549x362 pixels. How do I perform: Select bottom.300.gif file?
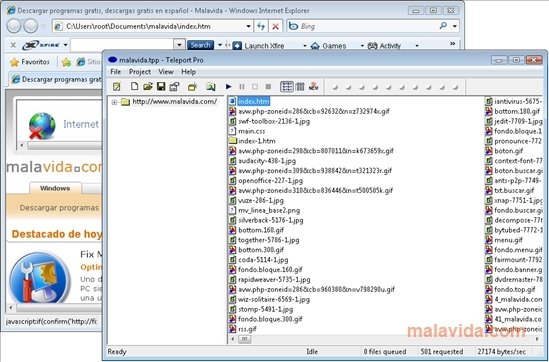pos(261,250)
